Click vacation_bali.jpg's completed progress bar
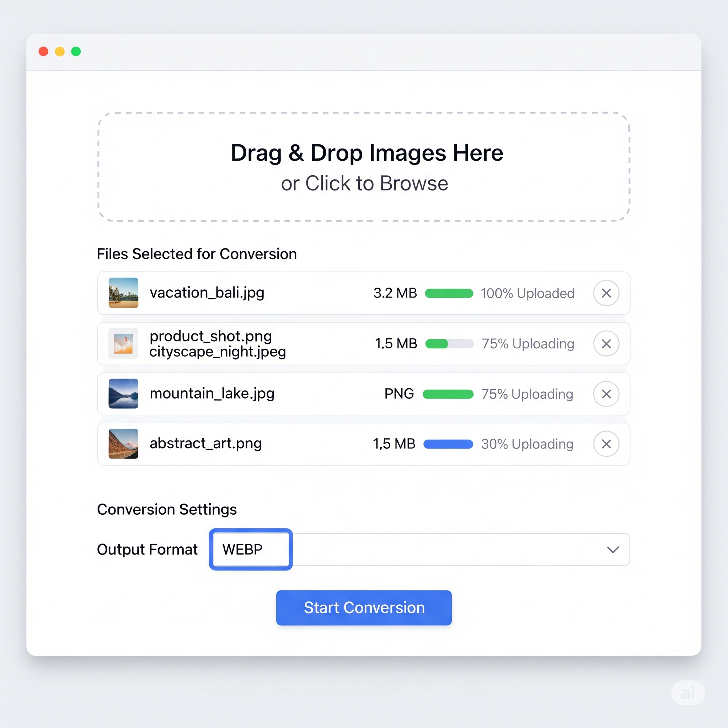The height and width of the screenshot is (728, 728). point(448,293)
